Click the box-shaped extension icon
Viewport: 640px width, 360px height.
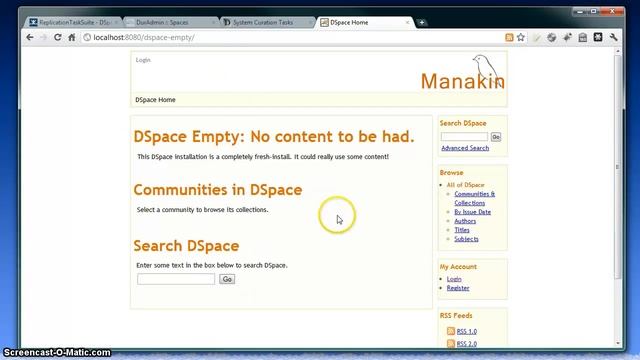click(x=583, y=38)
